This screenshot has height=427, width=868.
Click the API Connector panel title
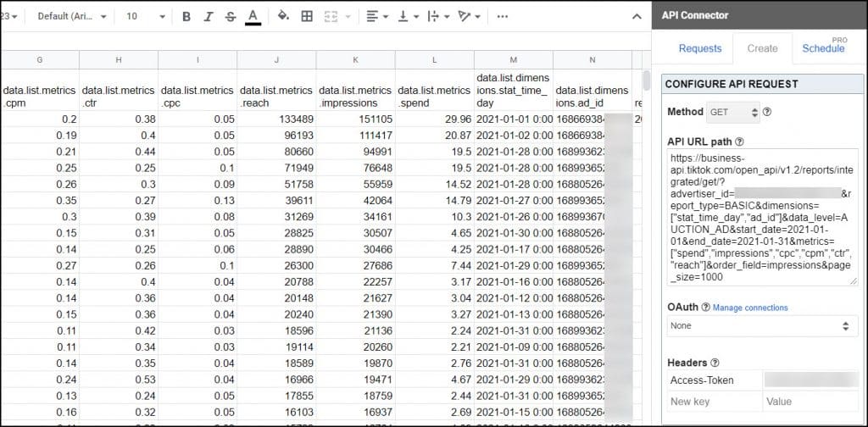[695, 15]
